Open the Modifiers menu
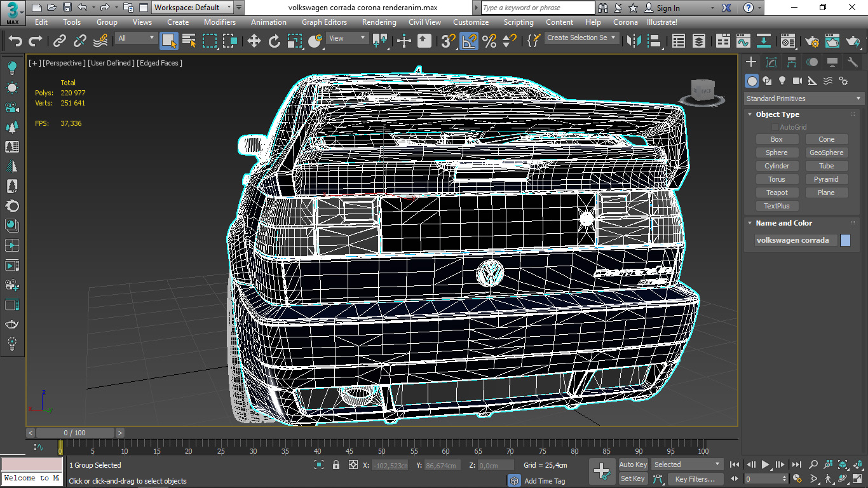This screenshot has width=868, height=488. 220,22
